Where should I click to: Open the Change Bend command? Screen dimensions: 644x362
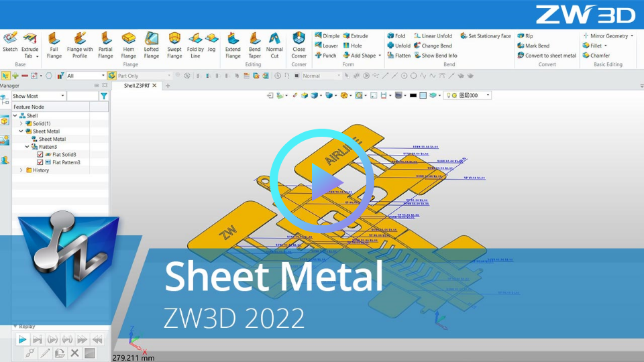(x=433, y=46)
